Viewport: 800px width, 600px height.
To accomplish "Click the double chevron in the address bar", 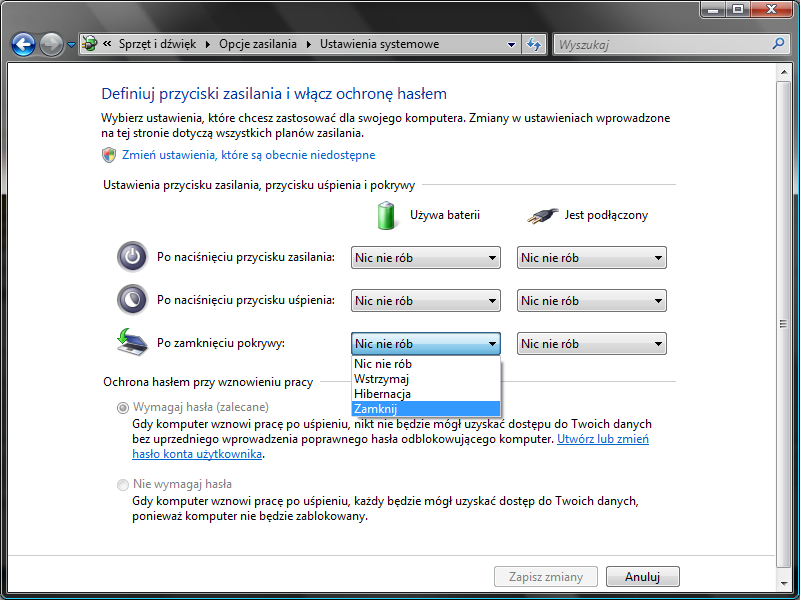I will 107,44.
